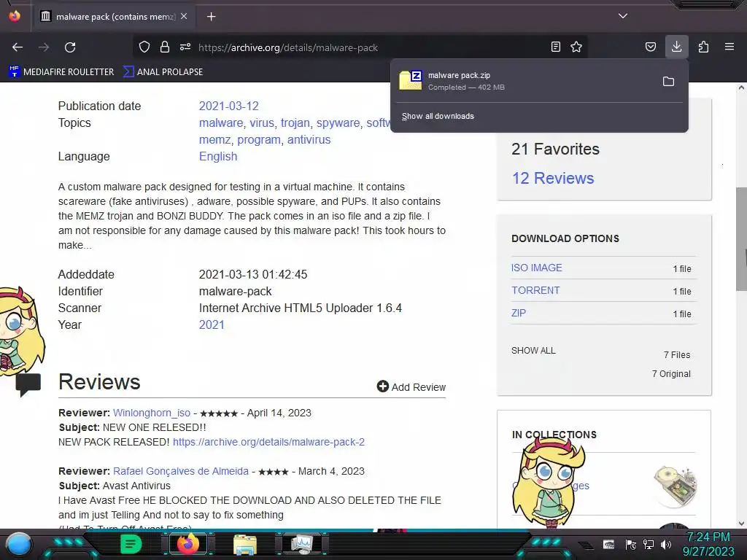
Task: Save page to Pocket icon
Action: [x=651, y=47]
